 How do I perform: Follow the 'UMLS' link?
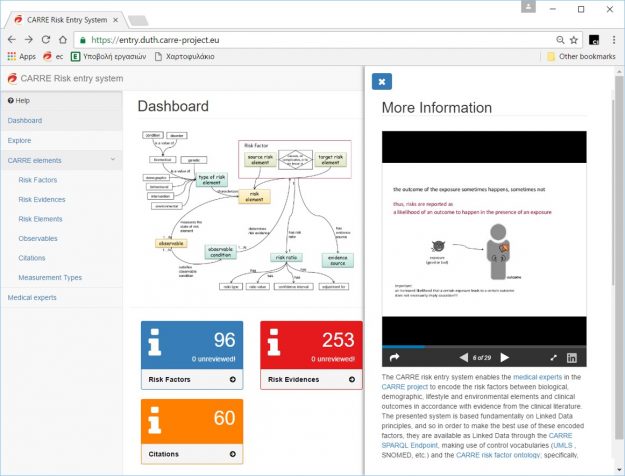pos(563,445)
